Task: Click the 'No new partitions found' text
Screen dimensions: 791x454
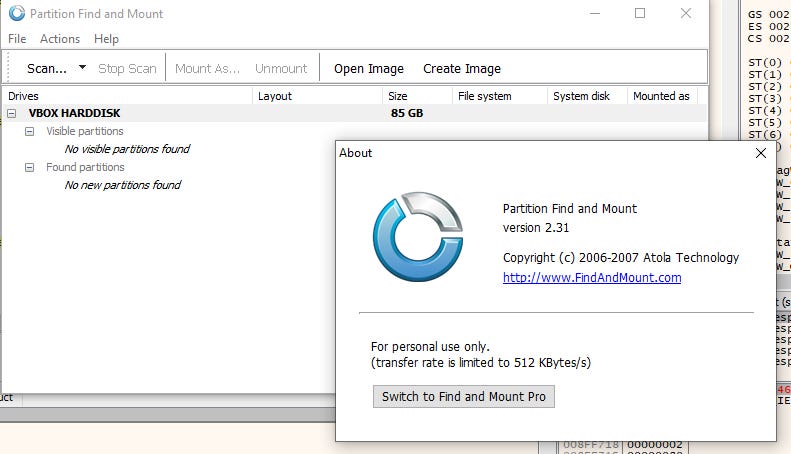Action: point(123,185)
